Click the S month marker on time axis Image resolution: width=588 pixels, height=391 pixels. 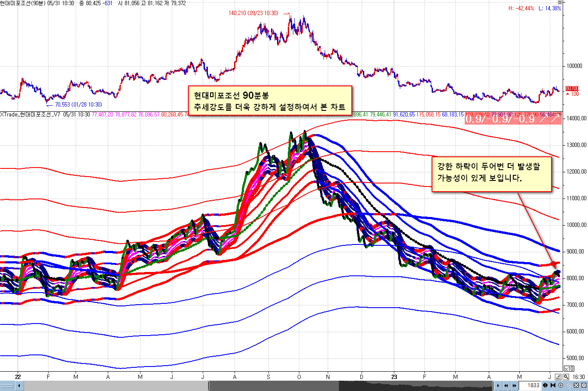(x=268, y=377)
